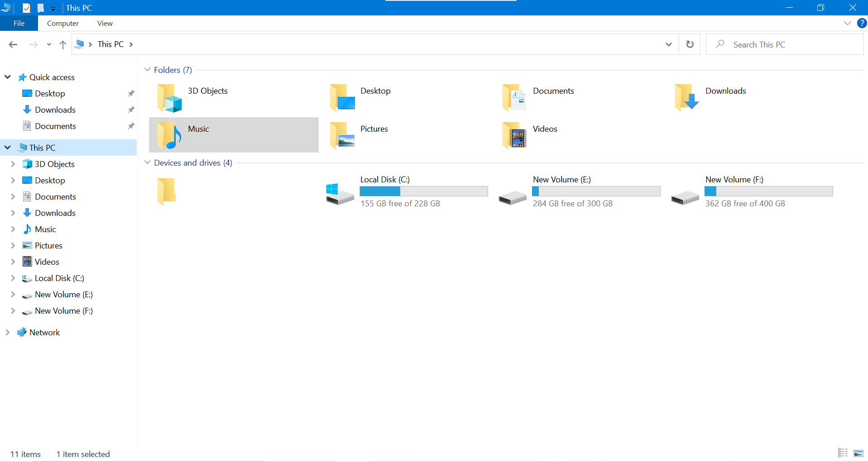Viewport: 868px width, 462px height.
Task: Open Help via the question mark icon
Action: [x=862, y=23]
